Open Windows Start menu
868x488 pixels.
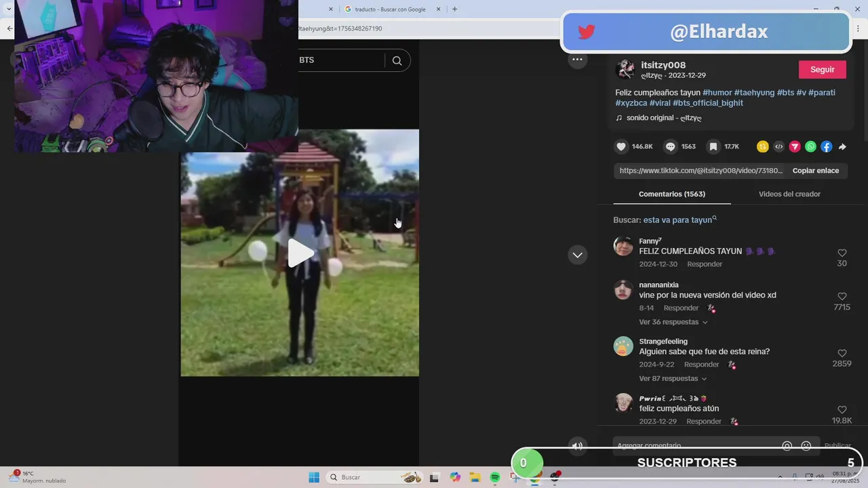pyautogui.click(x=314, y=477)
